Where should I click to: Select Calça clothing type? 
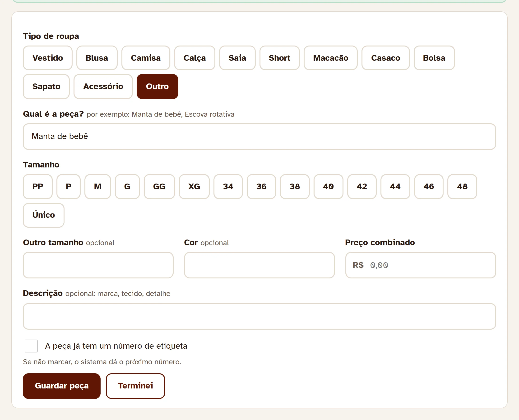tap(195, 58)
